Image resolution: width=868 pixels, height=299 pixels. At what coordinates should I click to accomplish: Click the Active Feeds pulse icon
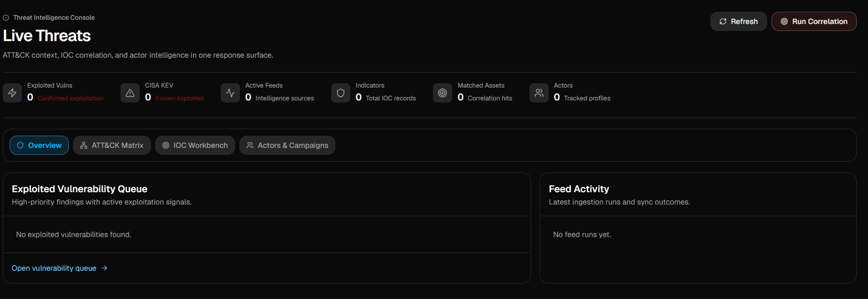click(x=230, y=93)
